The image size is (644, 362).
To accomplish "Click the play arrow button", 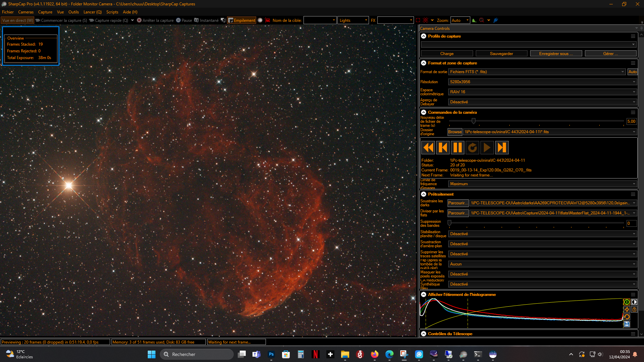I will pyautogui.click(x=487, y=148).
